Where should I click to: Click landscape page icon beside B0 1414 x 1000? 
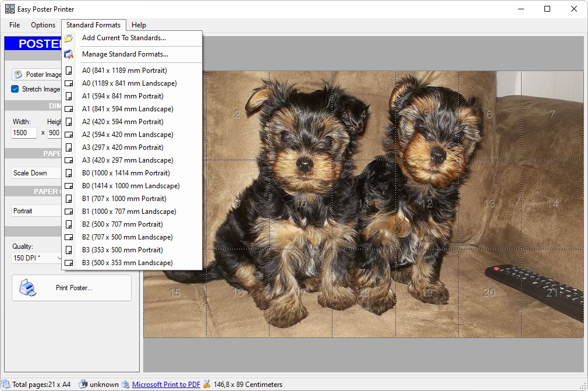click(69, 186)
